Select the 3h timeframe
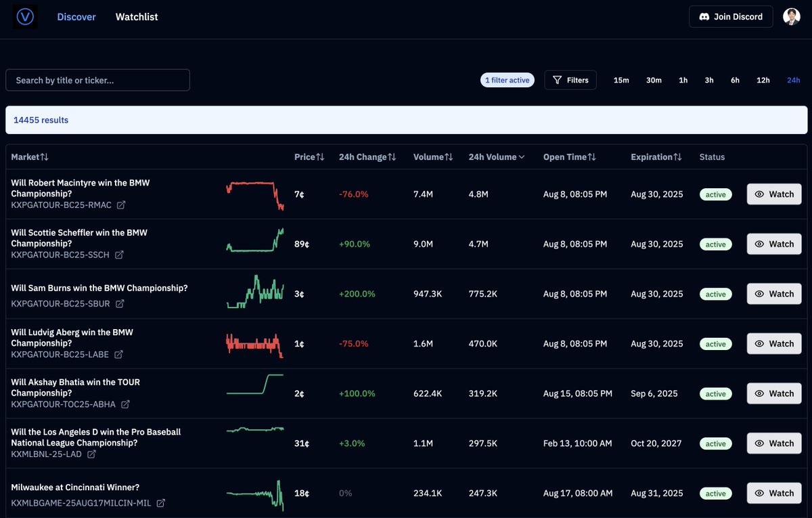Viewport: 812px width, 518px height. pyautogui.click(x=709, y=80)
